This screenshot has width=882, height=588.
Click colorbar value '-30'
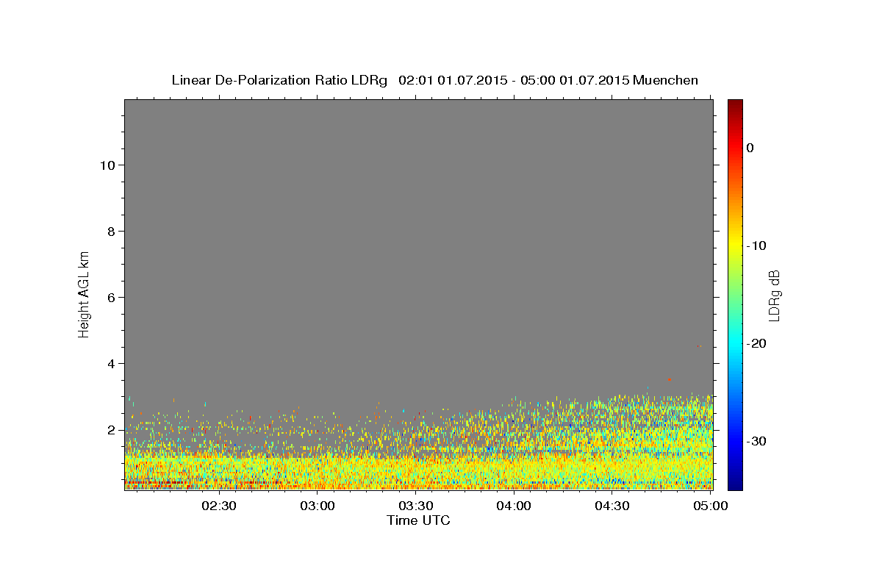point(757,441)
